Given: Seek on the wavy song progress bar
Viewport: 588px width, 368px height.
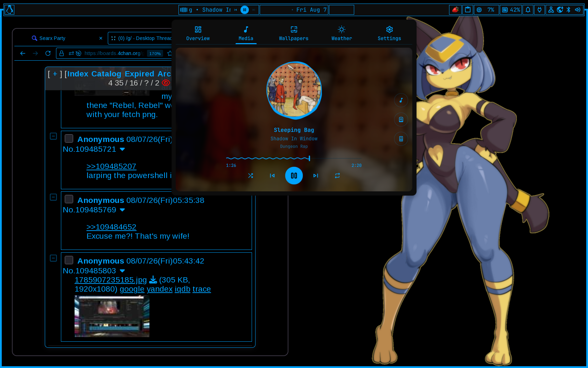Looking at the screenshot, I should pyautogui.click(x=294, y=158).
